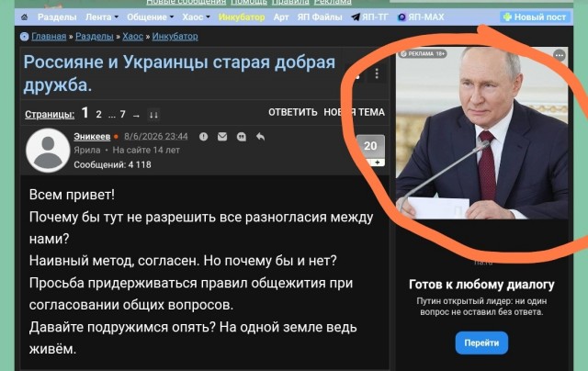Viewport: 588px width, 371px height.
Task: Open ad headline Готов к любому диалогу
Action: [x=481, y=285]
